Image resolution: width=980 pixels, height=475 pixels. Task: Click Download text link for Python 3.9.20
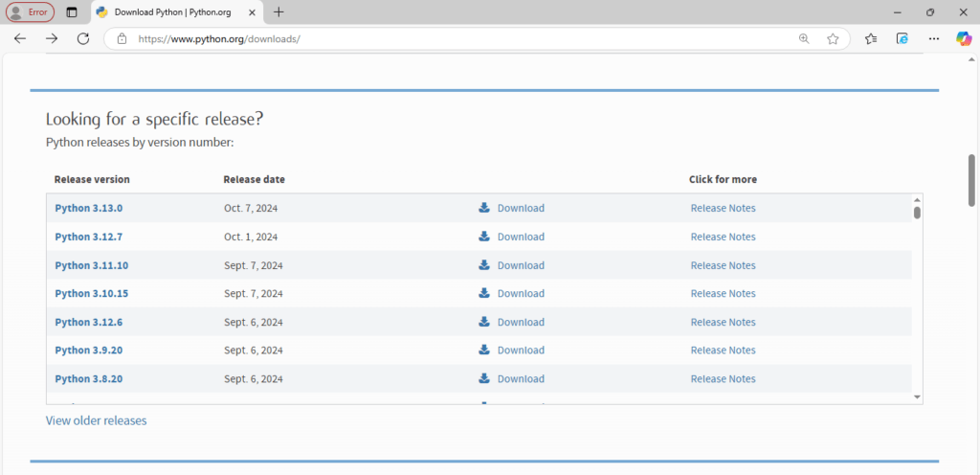pyautogui.click(x=521, y=350)
